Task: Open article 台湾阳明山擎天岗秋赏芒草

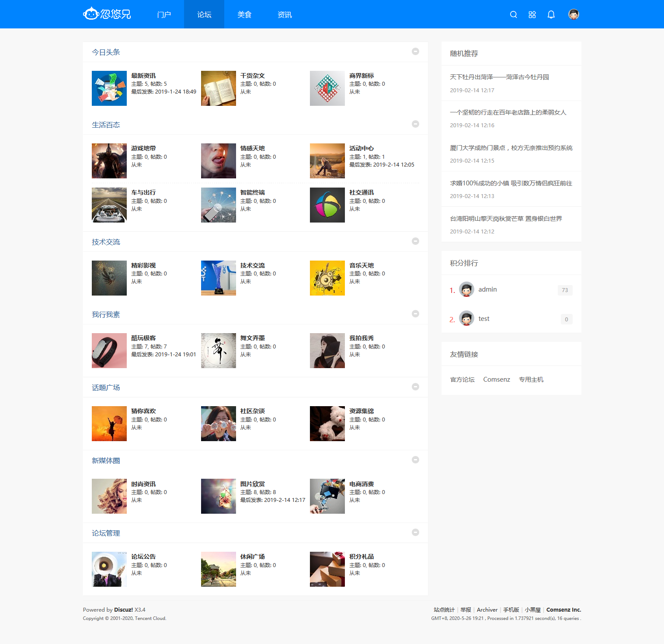Action: point(506,219)
